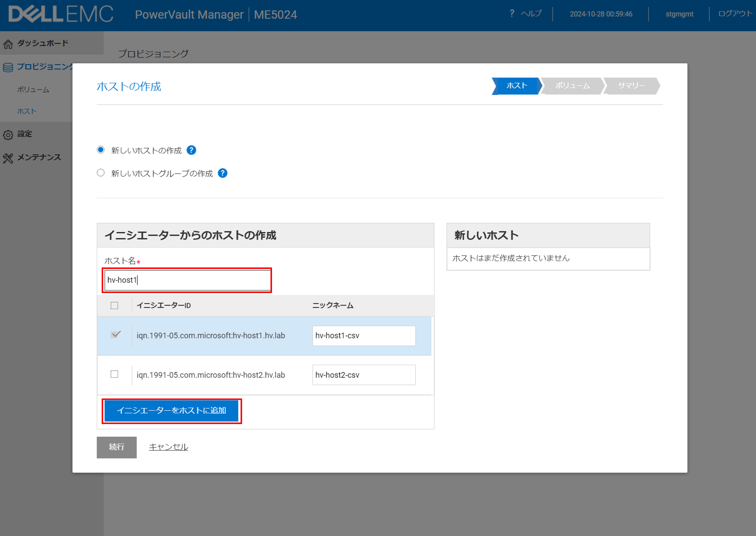Click the dashboard home icon
The width and height of the screenshot is (756, 536).
click(8, 44)
